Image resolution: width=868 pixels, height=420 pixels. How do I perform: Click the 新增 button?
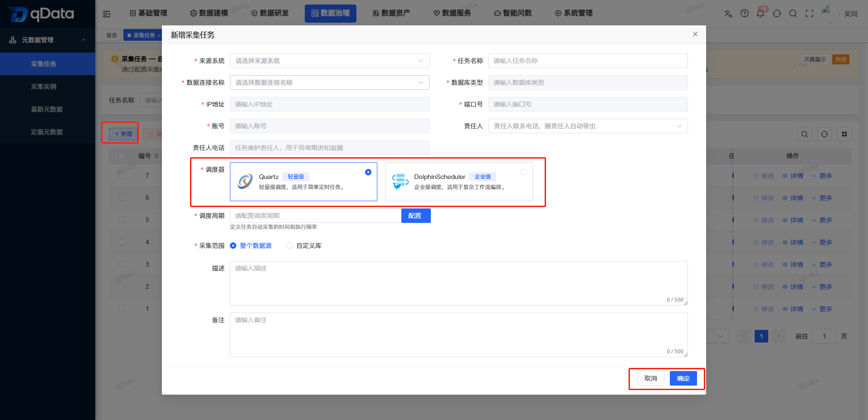pos(123,134)
